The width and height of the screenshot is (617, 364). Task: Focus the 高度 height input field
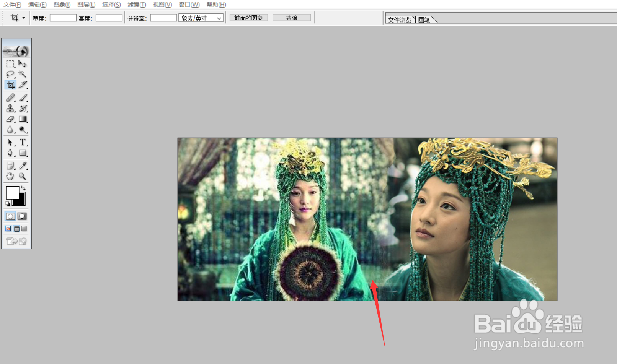109,18
